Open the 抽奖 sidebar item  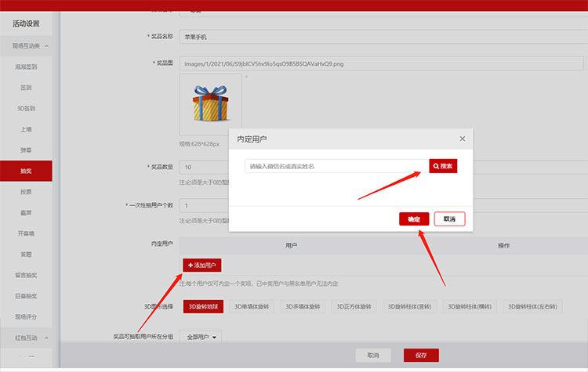click(26, 171)
